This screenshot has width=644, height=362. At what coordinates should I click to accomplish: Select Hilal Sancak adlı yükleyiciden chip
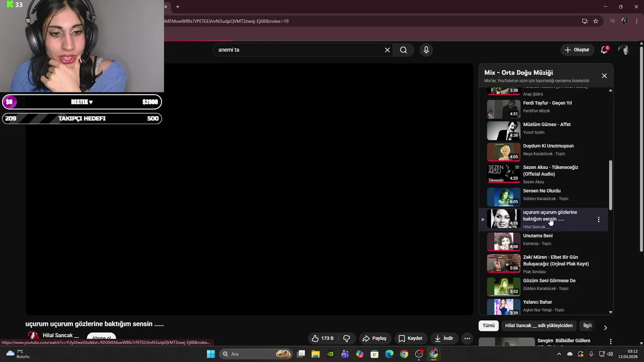pyautogui.click(x=539, y=325)
